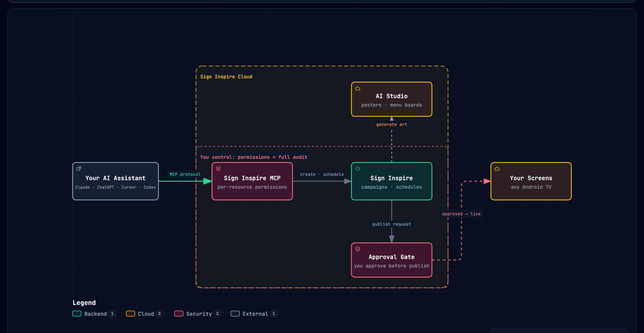Select the Your Screens node title
Image resolution: width=644 pixels, height=333 pixels.
(x=531, y=178)
